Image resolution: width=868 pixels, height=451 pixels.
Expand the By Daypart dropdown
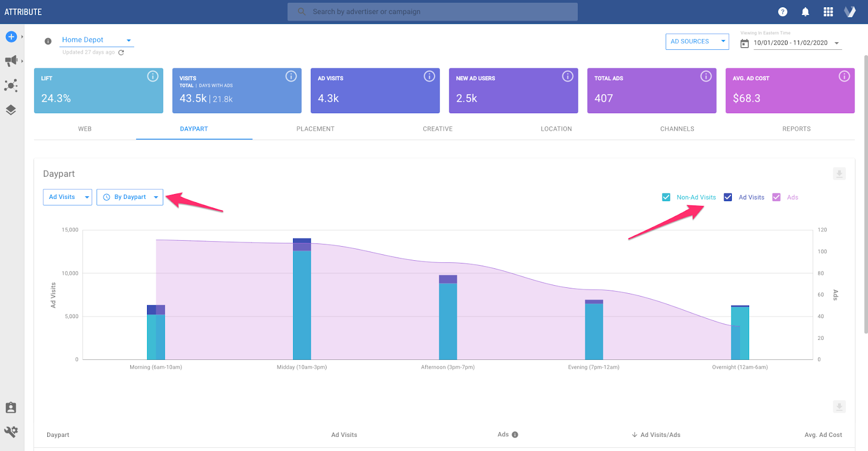pos(130,197)
